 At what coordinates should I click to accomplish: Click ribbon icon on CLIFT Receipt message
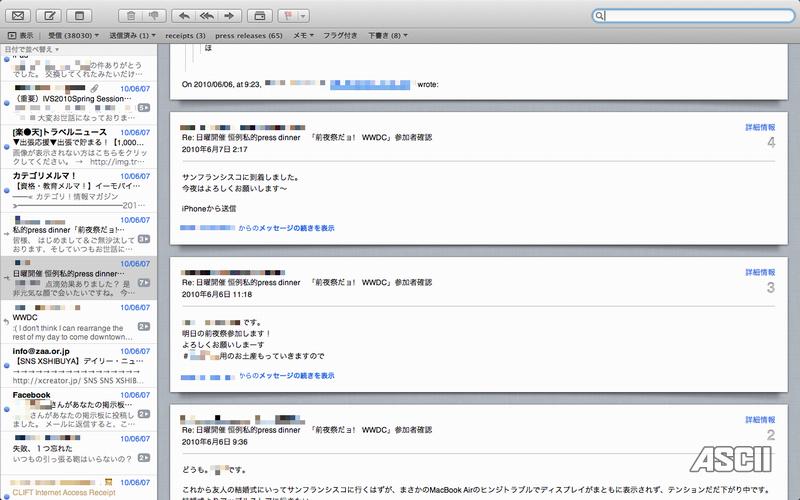point(108,482)
